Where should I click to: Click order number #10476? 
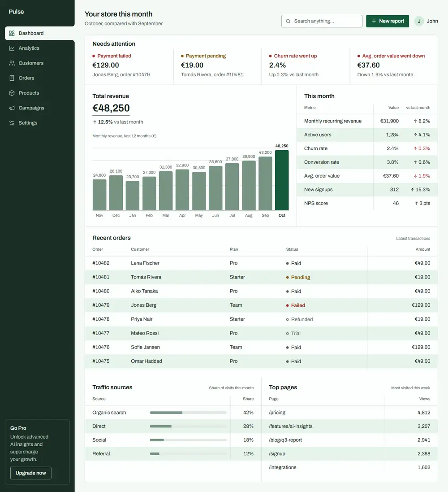(101, 347)
